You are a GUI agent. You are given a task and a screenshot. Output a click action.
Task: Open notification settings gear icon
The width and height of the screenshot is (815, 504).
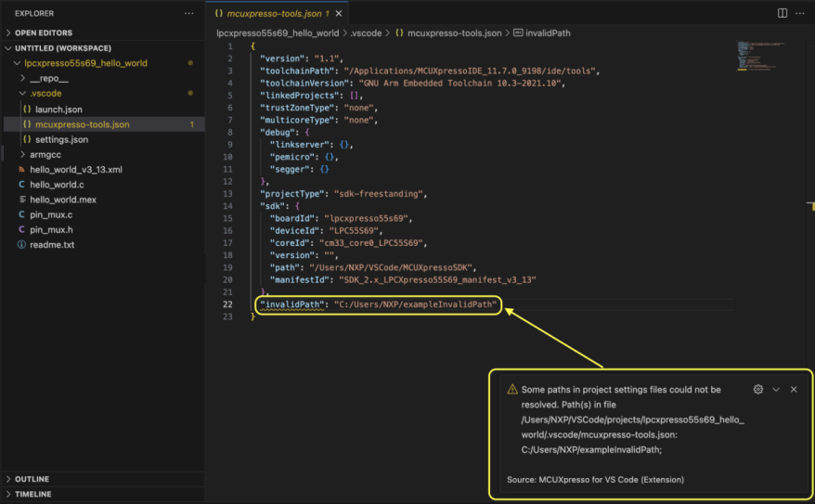tap(758, 390)
